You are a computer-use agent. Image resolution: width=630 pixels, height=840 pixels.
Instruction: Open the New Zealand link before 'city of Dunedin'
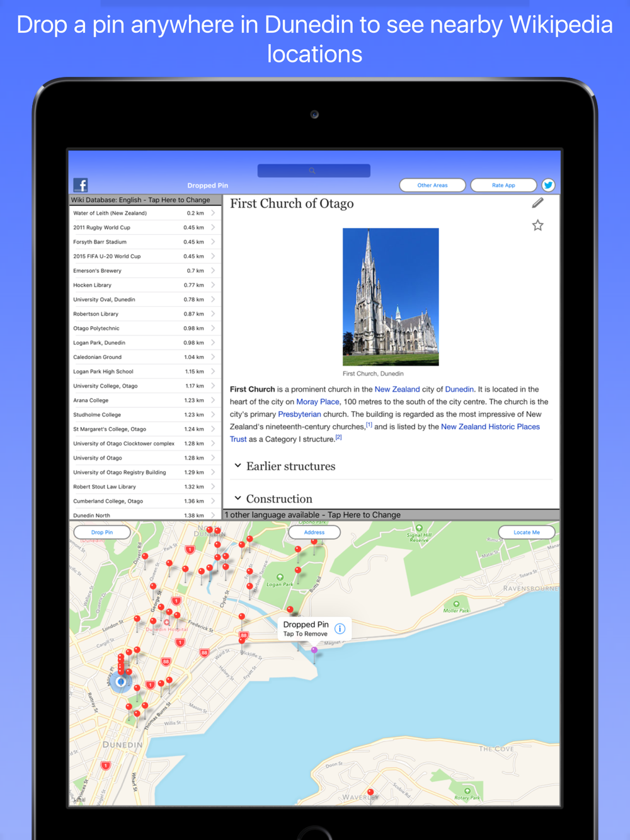pos(397,389)
